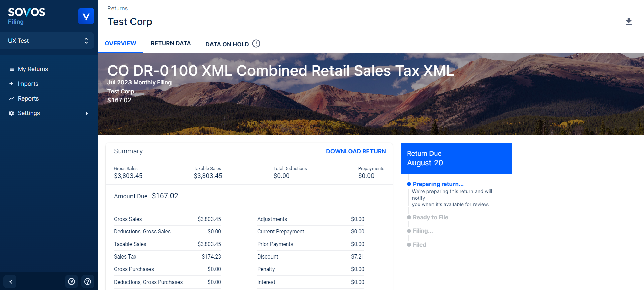The width and height of the screenshot is (644, 290).
Task: Click the Returns breadcrumb link
Action: point(118,8)
